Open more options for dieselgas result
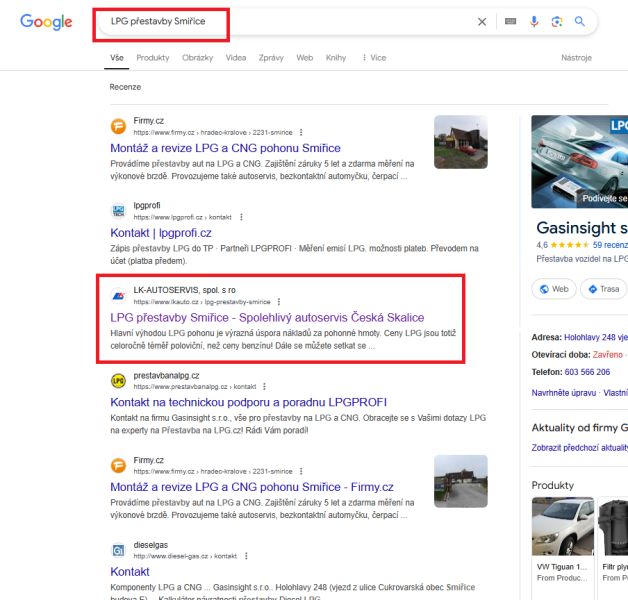The image size is (628, 600). [x=246, y=556]
